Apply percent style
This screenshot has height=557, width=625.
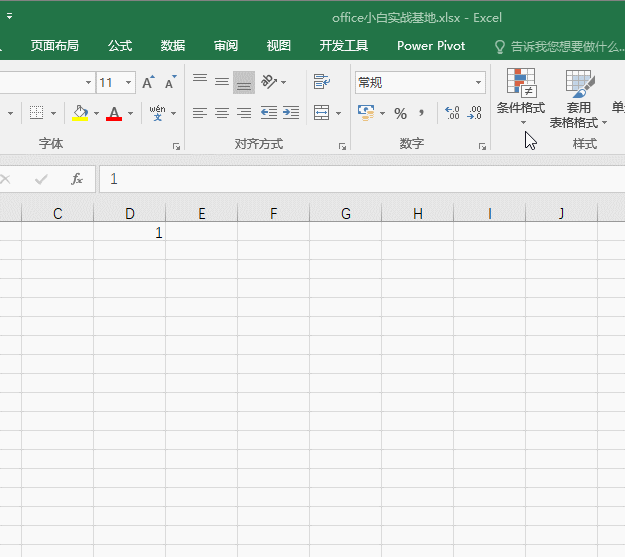(x=400, y=114)
